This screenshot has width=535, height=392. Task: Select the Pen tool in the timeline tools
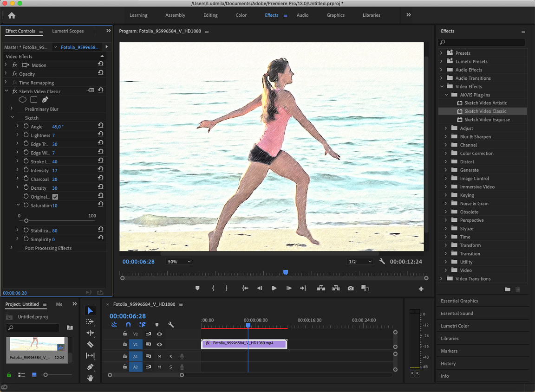point(91,367)
